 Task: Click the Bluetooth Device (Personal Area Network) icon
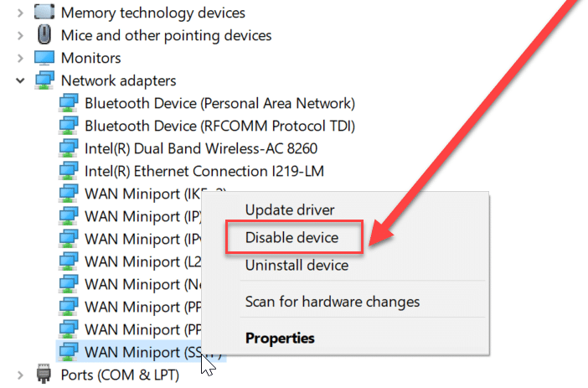(69, 103)
